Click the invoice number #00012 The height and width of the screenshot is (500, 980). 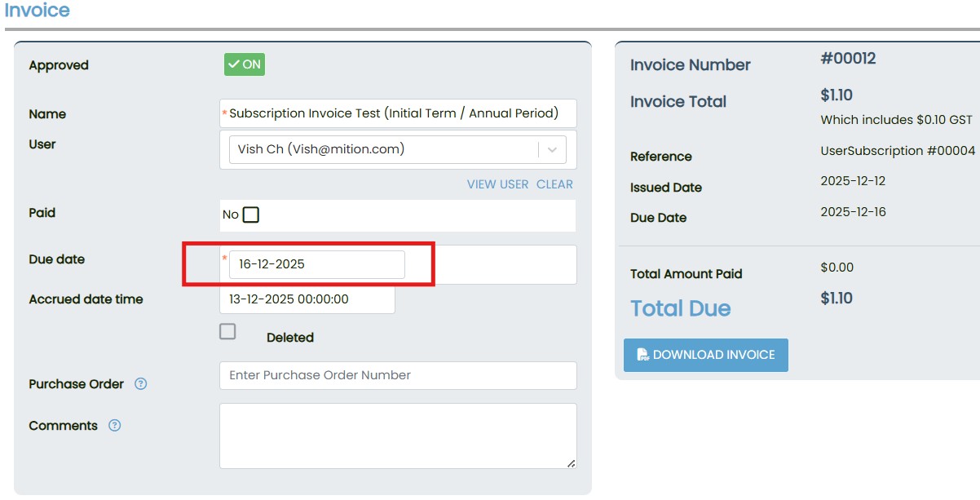(x=848, y=58)
